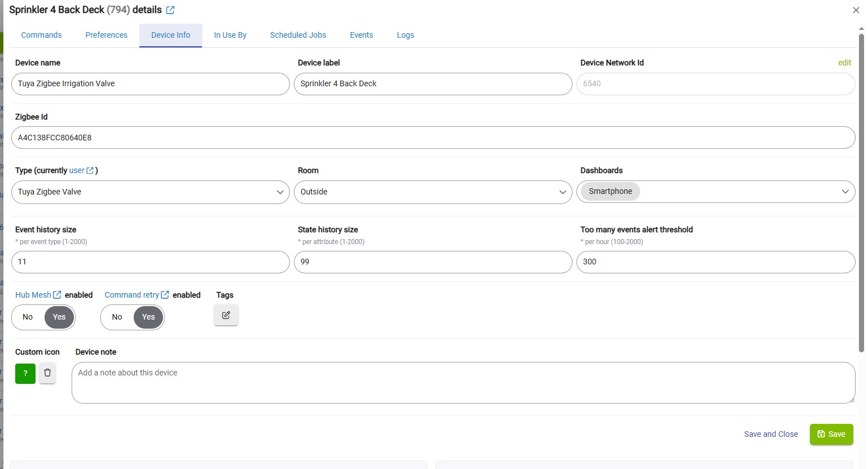
Task: Open the Type dropdown showing Tuya Zigbee Valve
Action: pos(151,192)
